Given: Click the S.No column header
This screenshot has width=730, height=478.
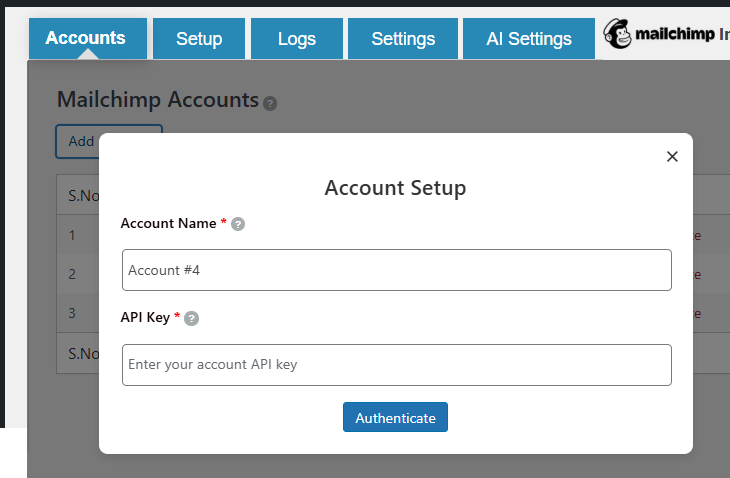Looking at the screenshot, I should 83,195.
